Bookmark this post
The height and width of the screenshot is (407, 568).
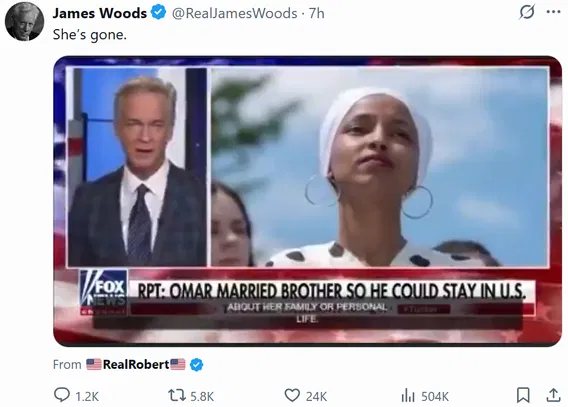pyautogui.click(x=523, y=395)
